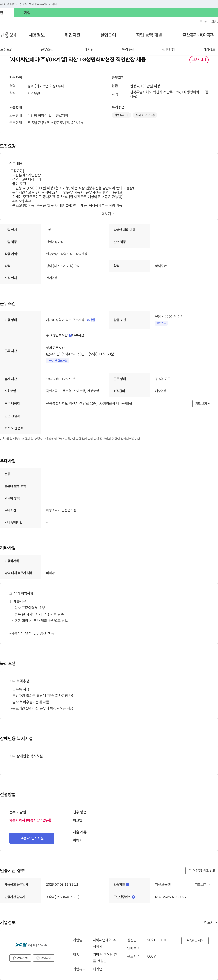
Task: Jump to the 우대사항 section tab
Action: coord(87,50)
